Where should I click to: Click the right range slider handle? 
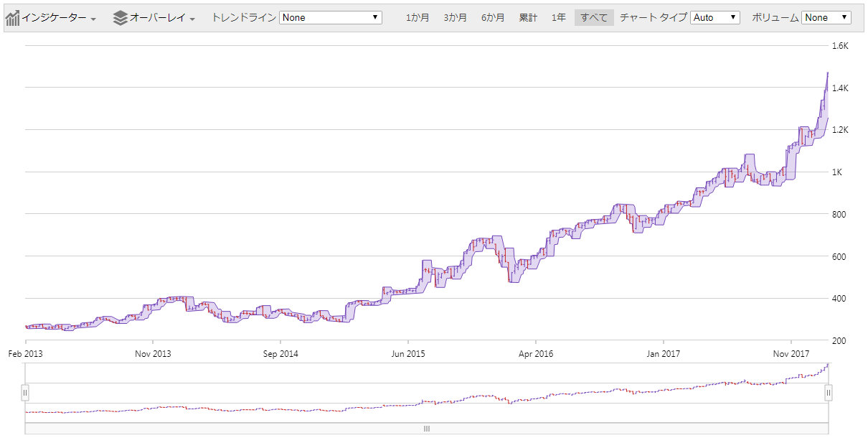829,393
